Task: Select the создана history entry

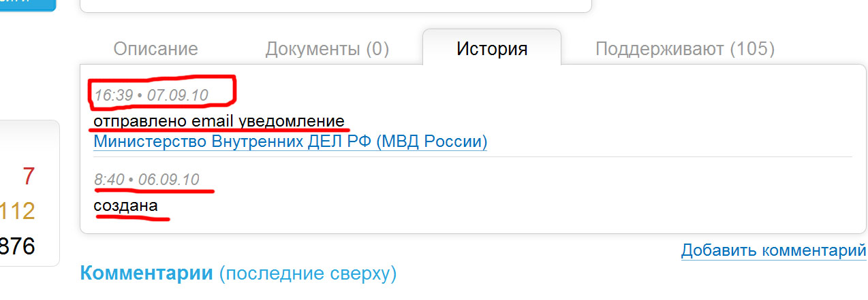Action: pyautogui.click(x=125, y=205)
